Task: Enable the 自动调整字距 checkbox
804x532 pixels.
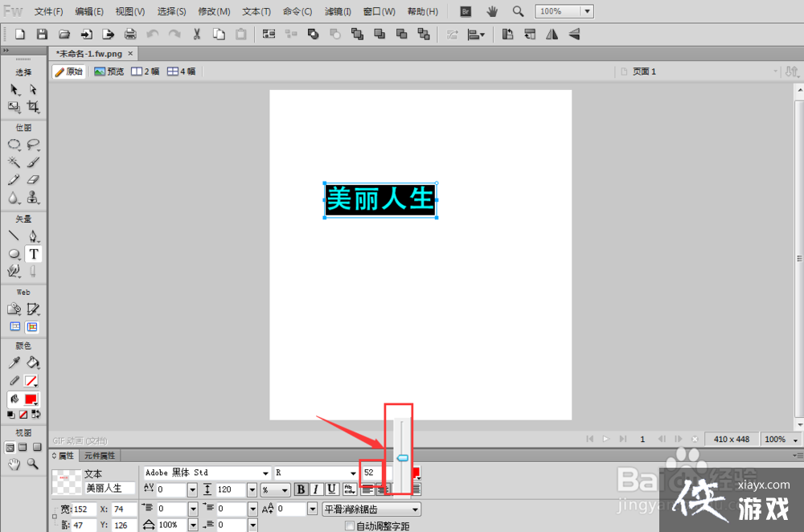Action: [350, 526]
